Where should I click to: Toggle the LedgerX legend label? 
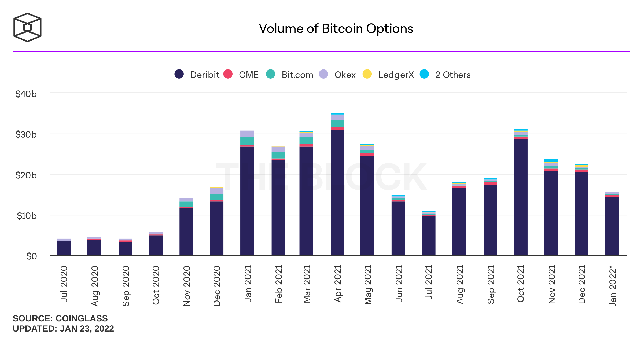[x=396, y=75]
